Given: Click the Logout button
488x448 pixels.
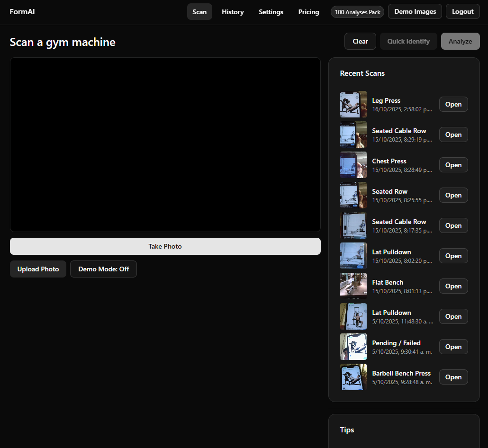Looking at the screenshot, I should point(462,11).
